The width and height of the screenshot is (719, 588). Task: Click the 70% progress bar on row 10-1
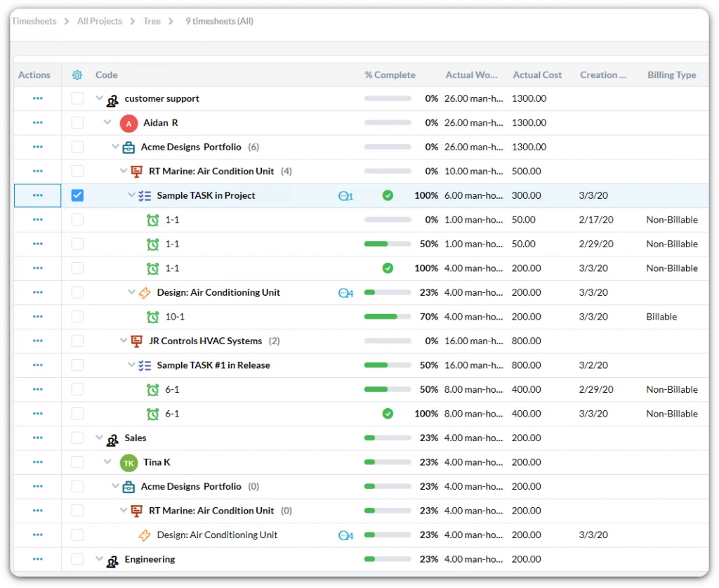coord(387,318)
